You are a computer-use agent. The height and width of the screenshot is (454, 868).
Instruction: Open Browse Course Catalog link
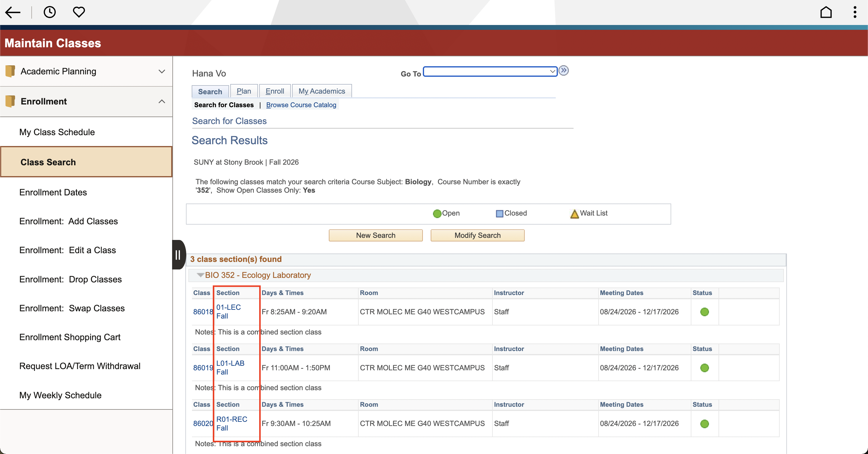[x=301, y=105]
